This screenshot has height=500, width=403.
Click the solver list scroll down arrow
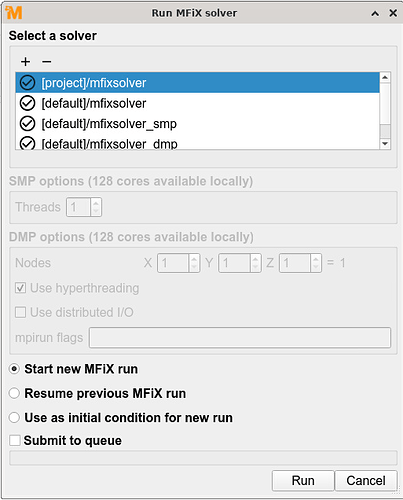pos(385,144)
